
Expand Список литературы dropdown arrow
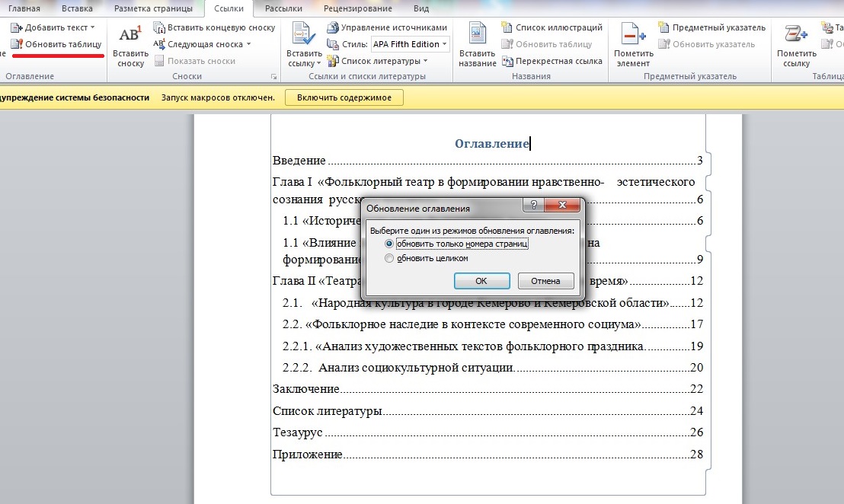pyautogui.click(x=425, y=61)
